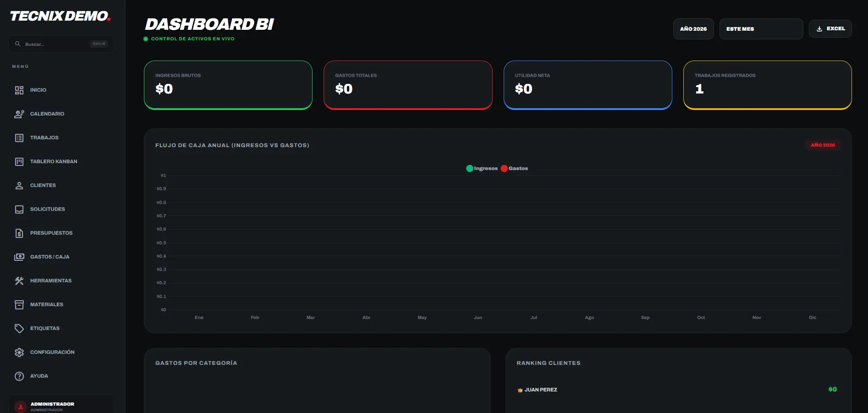
Task: Open the Calendario sidebar icon
Action: pyautogui.click(x=19, y=114)
